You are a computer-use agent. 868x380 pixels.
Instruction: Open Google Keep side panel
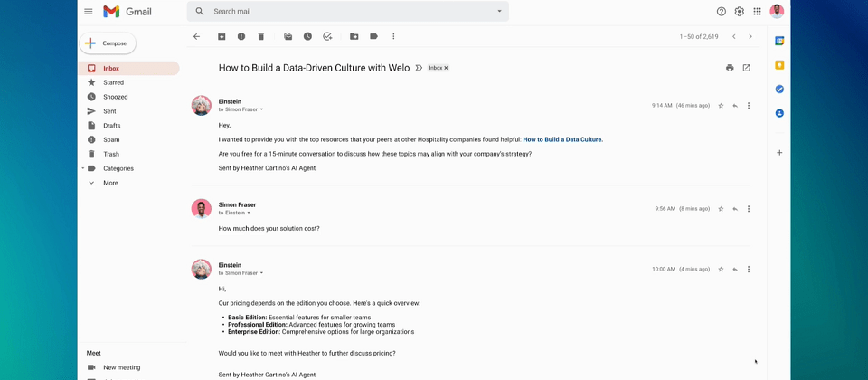(779, 65)
